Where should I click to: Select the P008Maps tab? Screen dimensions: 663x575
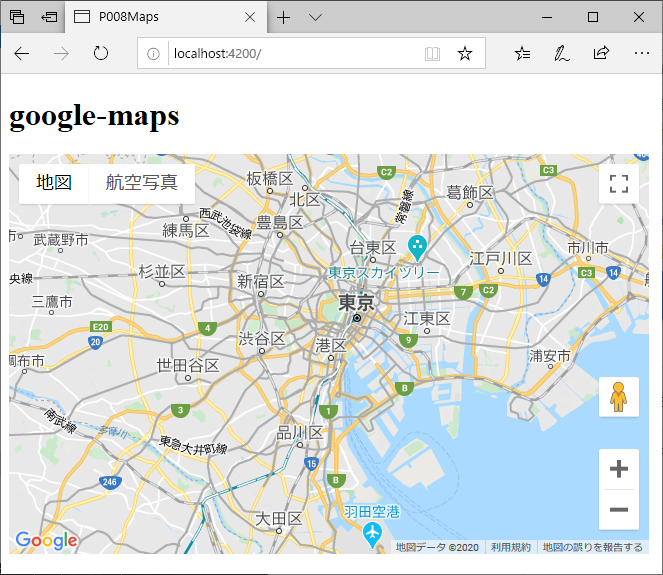(166, 17)
